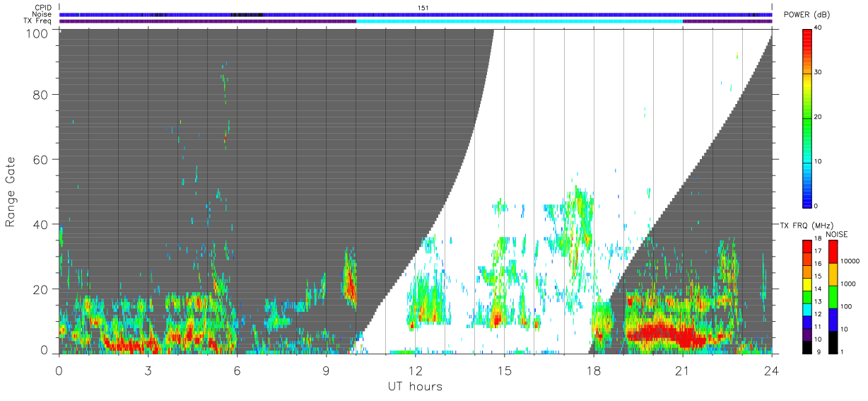868x401 pixels.
Task: Click the green segment of the NOISE legend
Action: (832, 297)
